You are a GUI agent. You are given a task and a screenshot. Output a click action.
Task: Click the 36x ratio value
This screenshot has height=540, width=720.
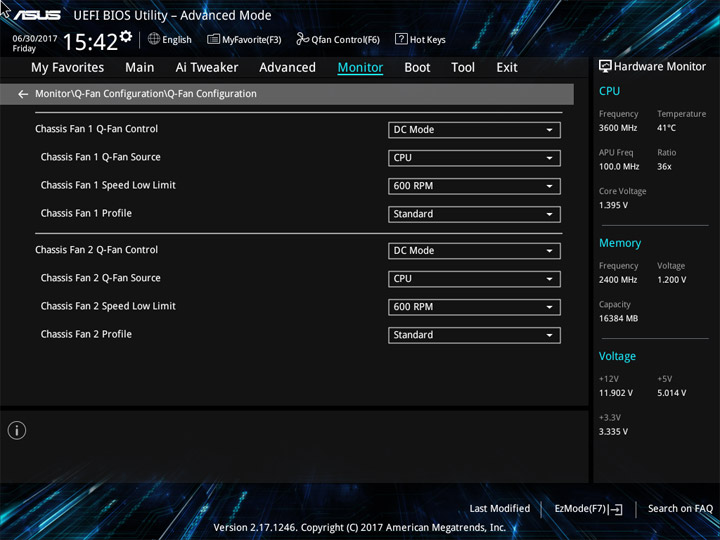(x=664, y=167)
